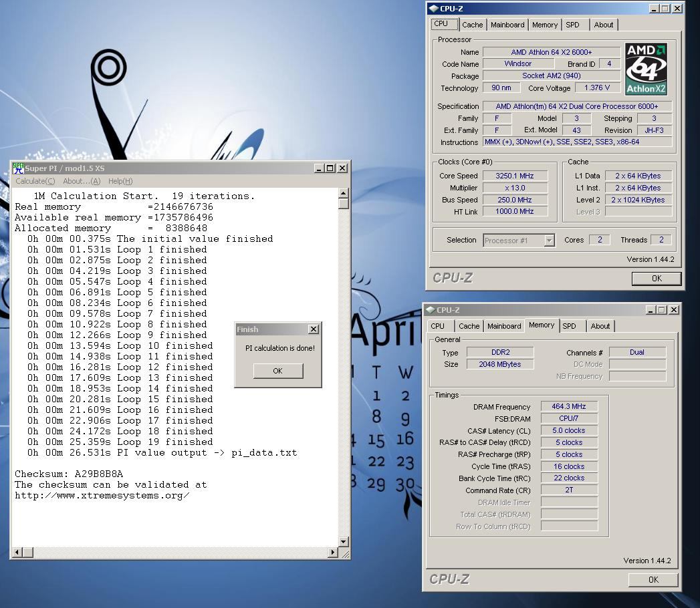Click the memory Type value DDR2
Viewport: 700px width, 608px height.
click(500, 352)
